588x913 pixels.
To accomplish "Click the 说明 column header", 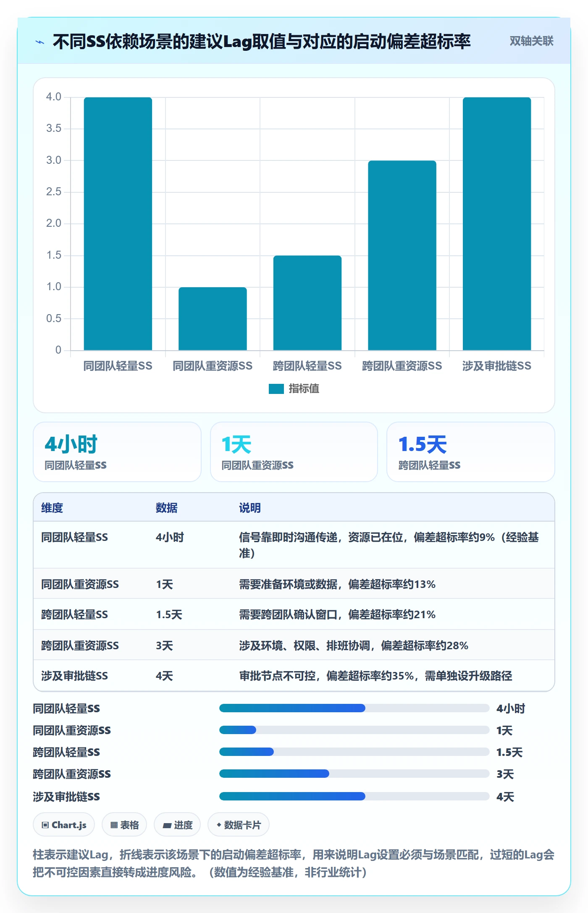I will 250,508.
